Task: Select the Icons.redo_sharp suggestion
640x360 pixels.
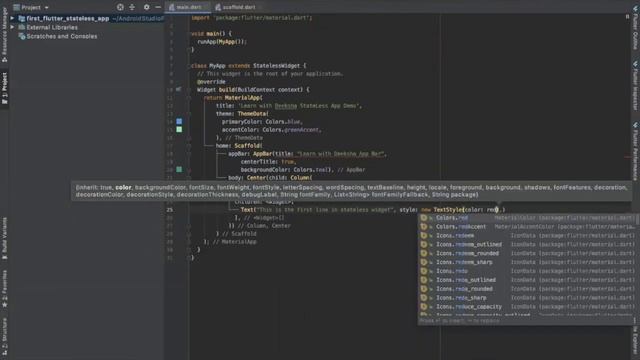Action: [527, 298]
